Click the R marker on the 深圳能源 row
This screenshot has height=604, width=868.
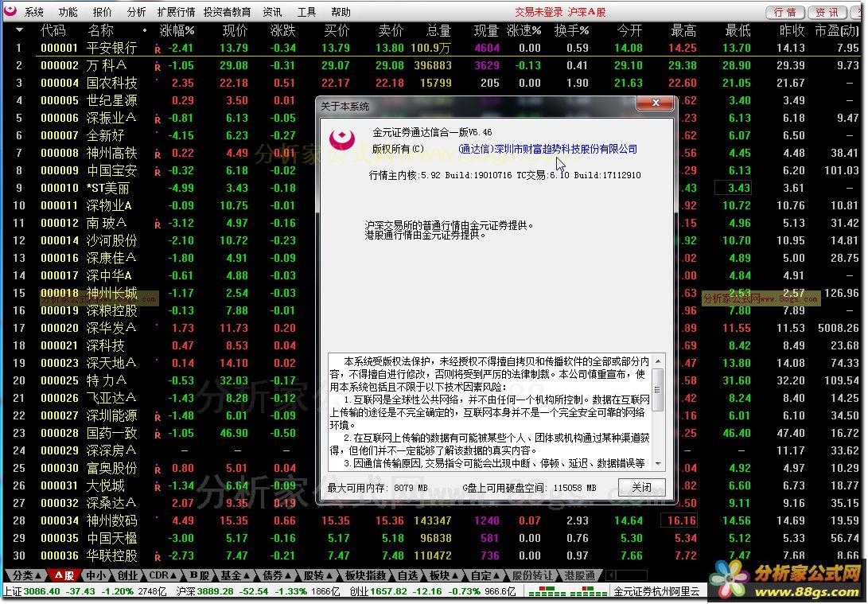tap(158, 418)
